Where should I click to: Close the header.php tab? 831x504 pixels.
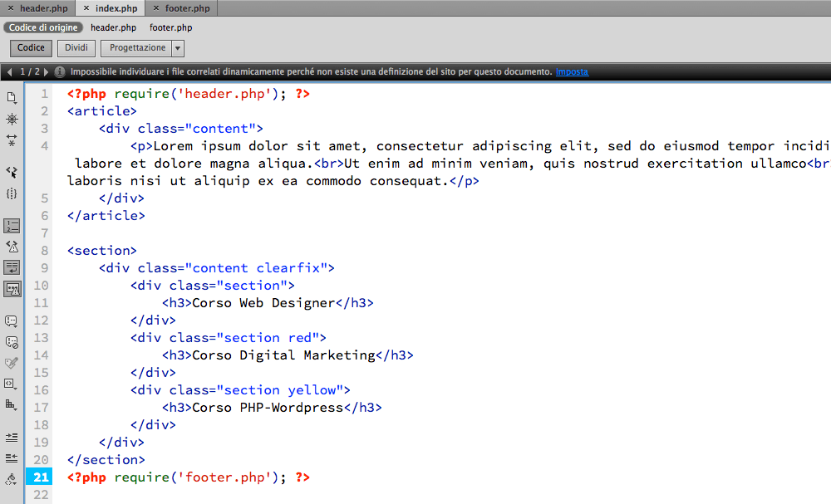pos(11,8)
